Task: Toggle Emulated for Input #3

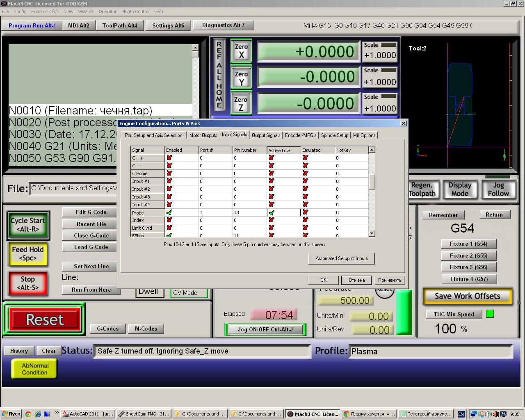Action: (x=306, y=197)
